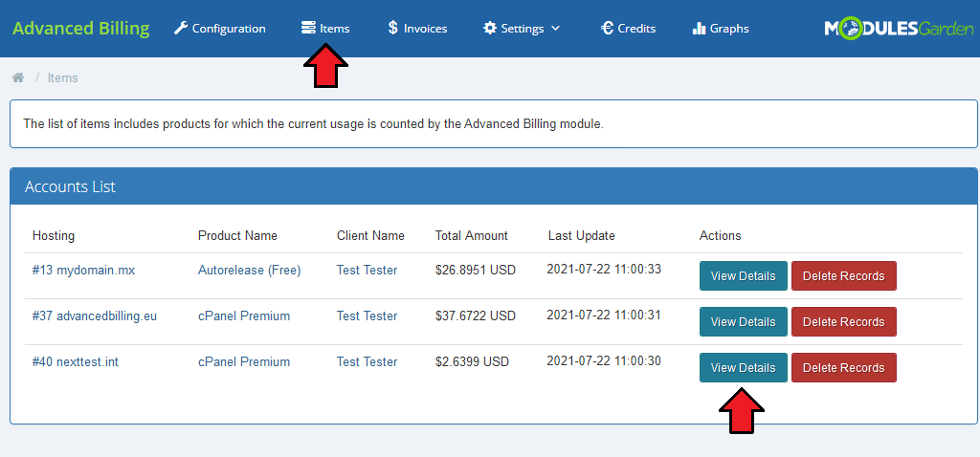
Task: Click the Actions column header
Action: point(720,236)
